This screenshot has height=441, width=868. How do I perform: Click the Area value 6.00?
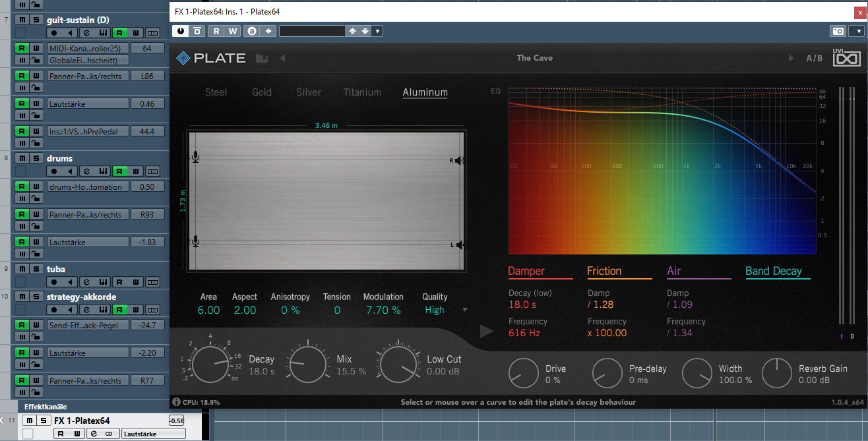(209, 310)
